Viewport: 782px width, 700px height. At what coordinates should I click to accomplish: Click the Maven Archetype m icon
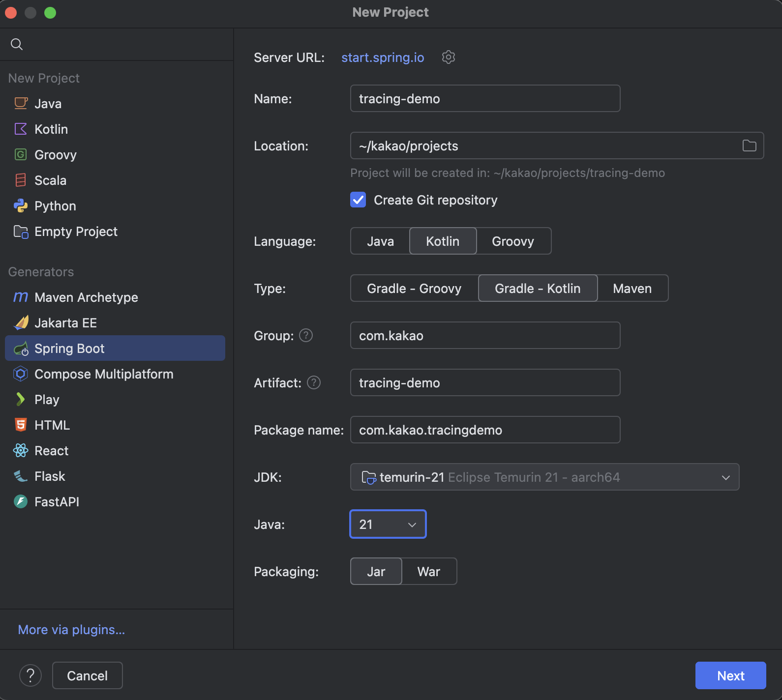click(x=21, y=297)
